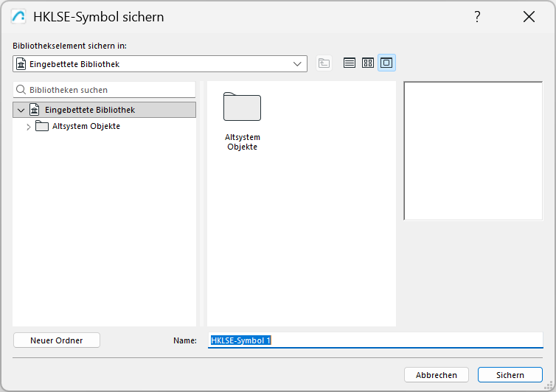Click Abbrechen to cancel
The height and width of the screenshot is (392, 556).
point(436,375)
